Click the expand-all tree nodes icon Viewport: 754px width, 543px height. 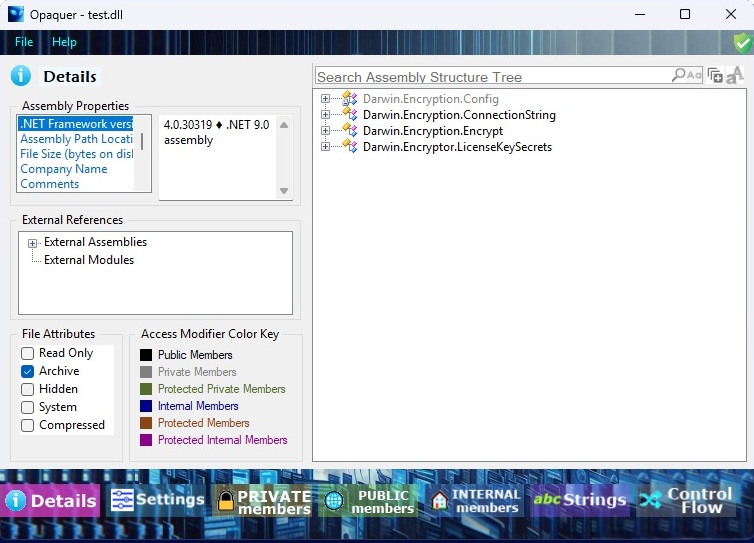click(x=715, y=76)
